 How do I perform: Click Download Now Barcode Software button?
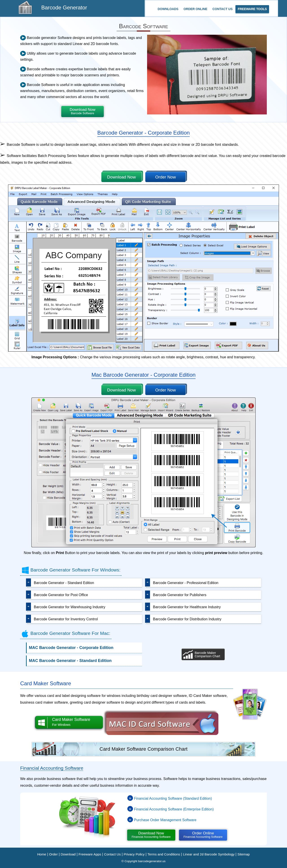click(82, 111)
